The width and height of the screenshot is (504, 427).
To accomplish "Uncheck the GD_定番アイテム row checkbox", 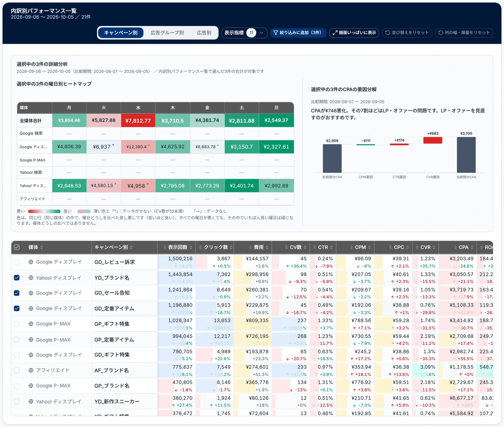I will click(x=17, y=308).
